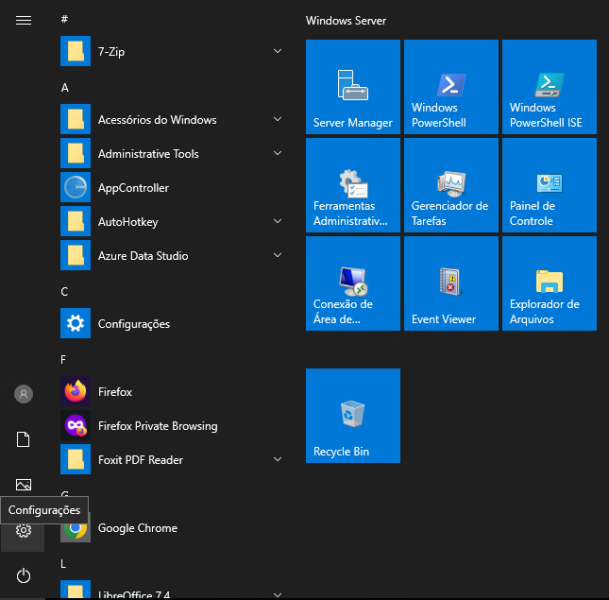Click the Documents icon in the left rail
609x600 pixels.
coord(23,439)
